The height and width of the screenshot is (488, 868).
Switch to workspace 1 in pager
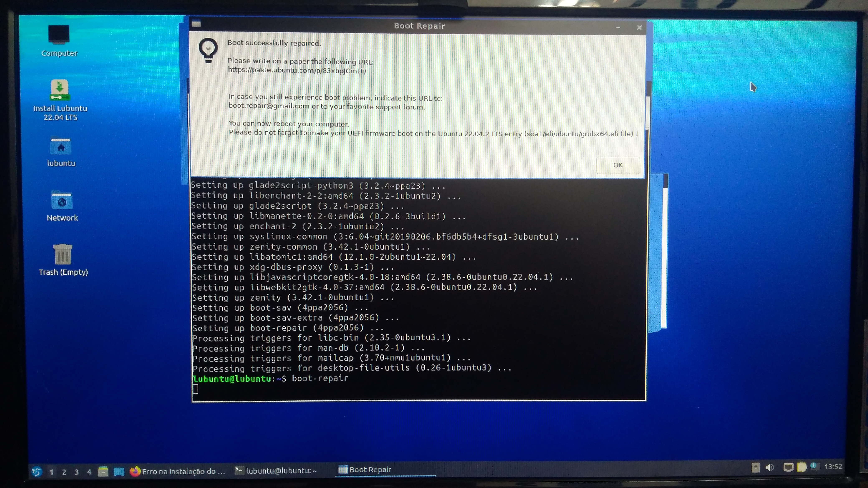click(x=52, y=472)
